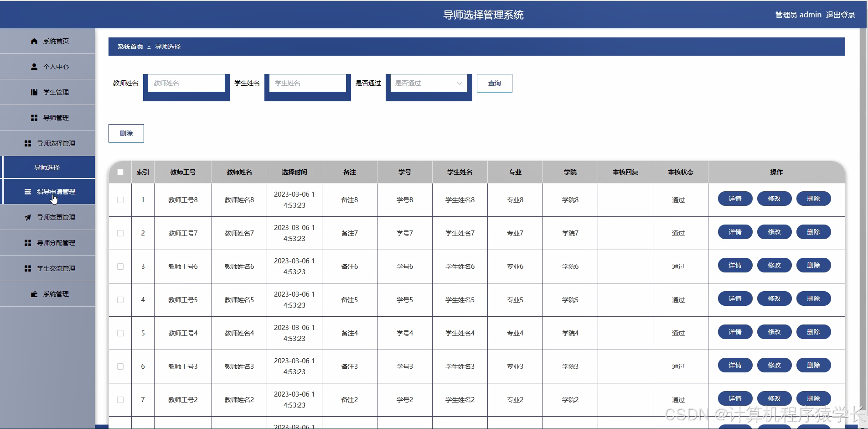
Task: Toggle the select-all checkbox in table header
Action: [x=120, y=172]
